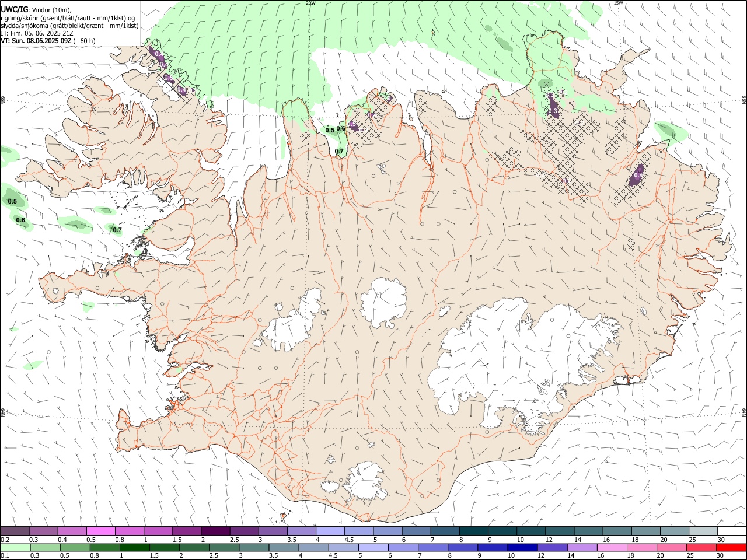Select the upper scale swatch labeled 0.3
747x560 pixels.
click(x=43, y=531)
